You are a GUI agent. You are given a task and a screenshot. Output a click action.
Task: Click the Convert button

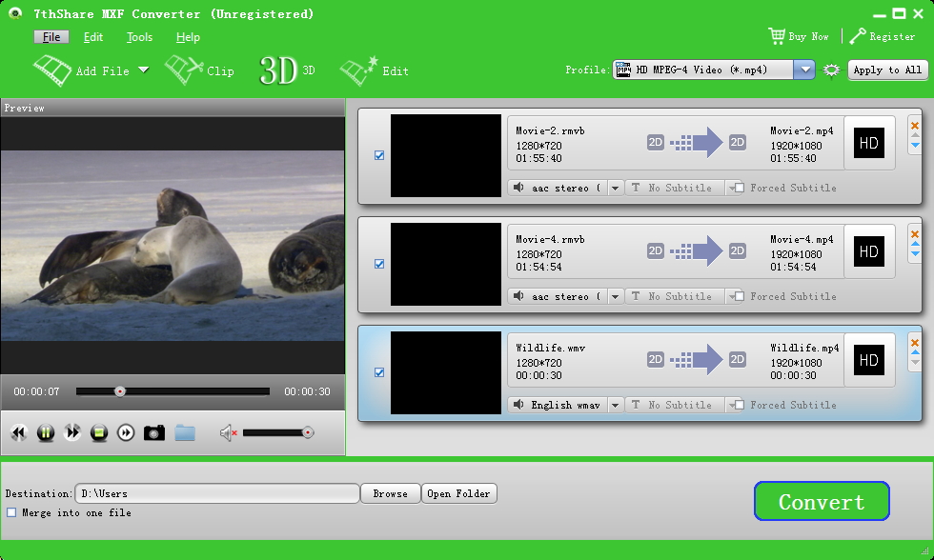(822, 501)
